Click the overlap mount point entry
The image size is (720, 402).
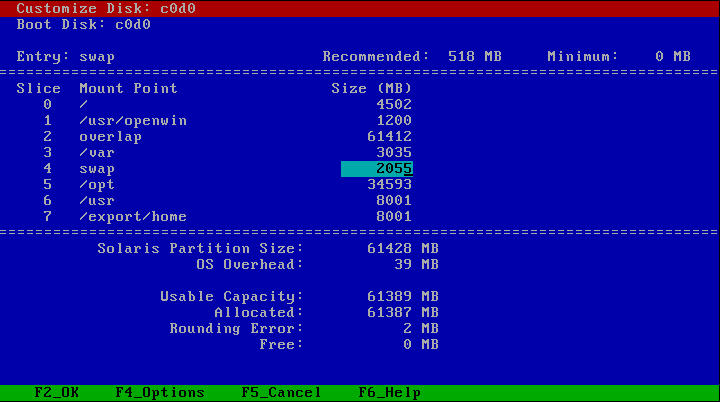[x=110, y=137]
